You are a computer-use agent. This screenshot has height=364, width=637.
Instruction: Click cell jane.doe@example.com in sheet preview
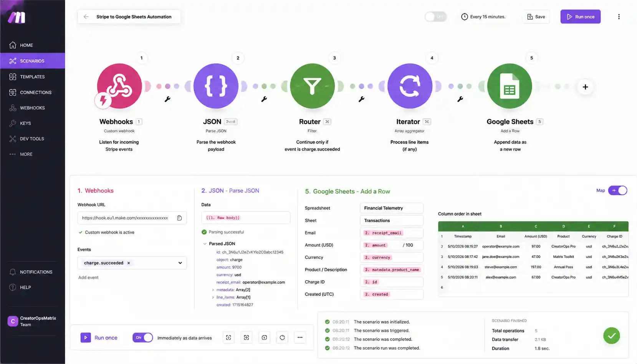[501, 256]
